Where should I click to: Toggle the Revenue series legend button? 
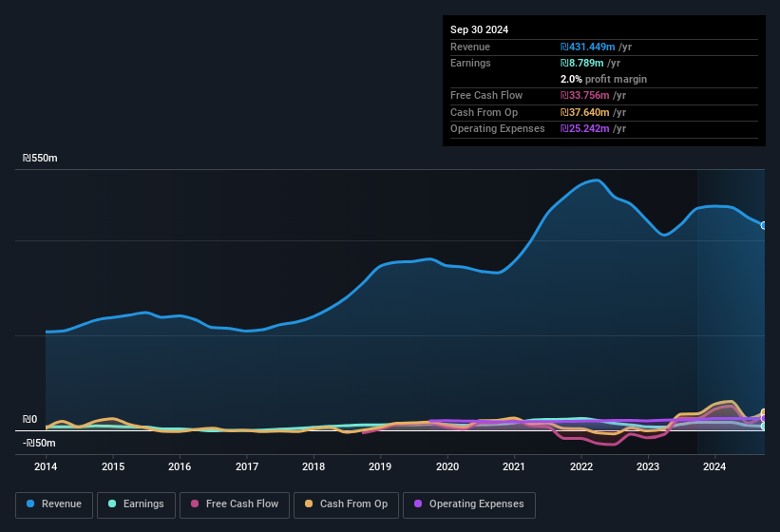(54, 504)
